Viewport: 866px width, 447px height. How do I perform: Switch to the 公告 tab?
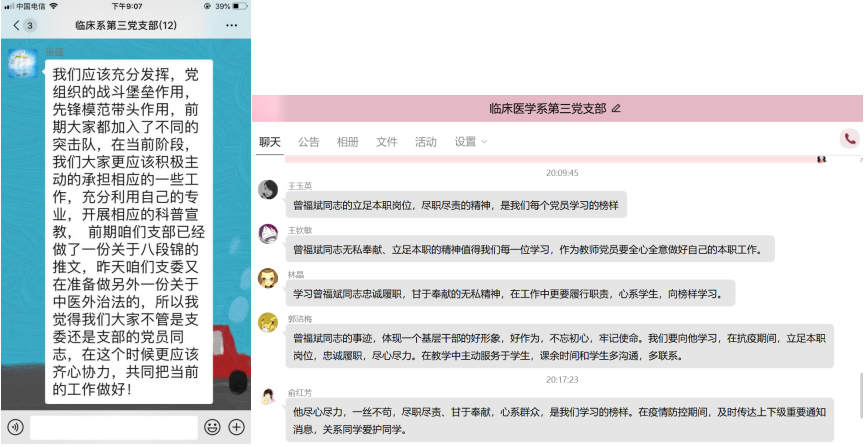tap(309, 141)
